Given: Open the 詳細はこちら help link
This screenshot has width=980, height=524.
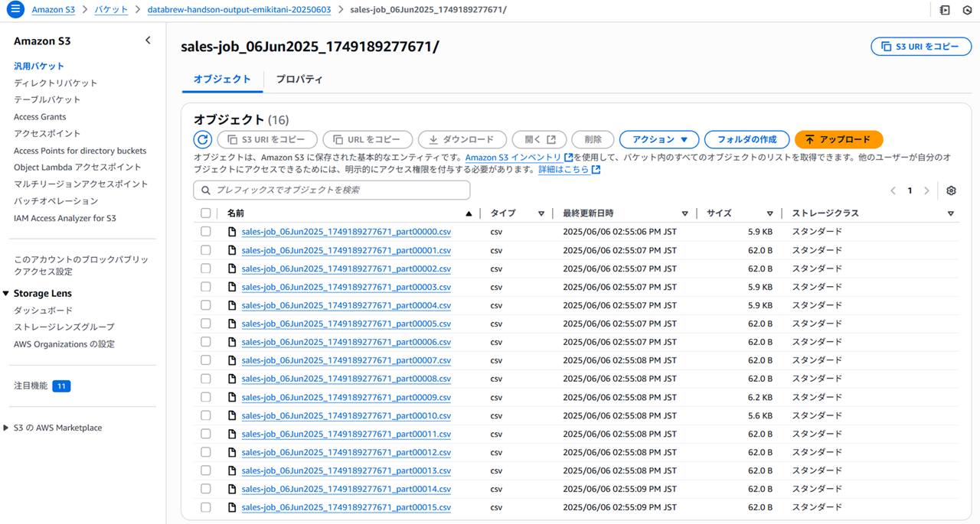Looking at the screenshot, I should coord(569,169).
